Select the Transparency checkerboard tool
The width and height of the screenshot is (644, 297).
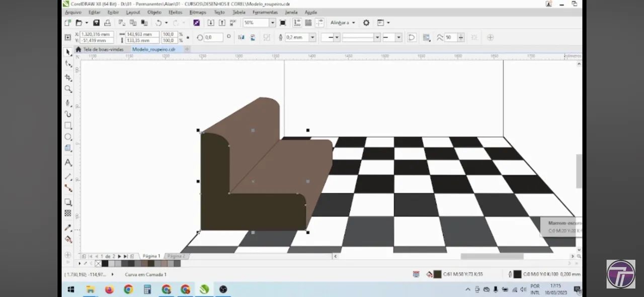68,214
